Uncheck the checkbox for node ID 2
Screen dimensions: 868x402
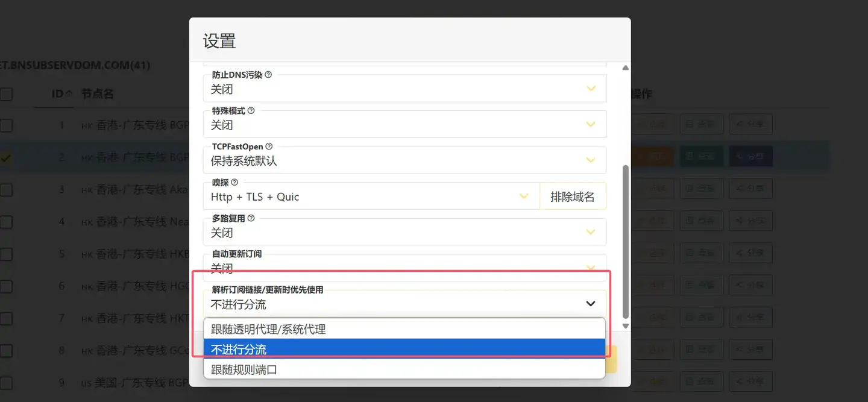(x=6, y=157)
